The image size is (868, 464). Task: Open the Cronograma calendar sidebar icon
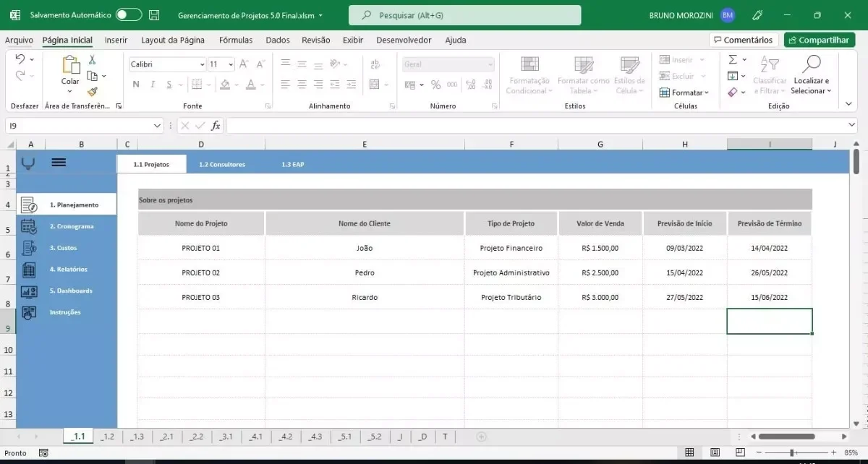(29, 226)
